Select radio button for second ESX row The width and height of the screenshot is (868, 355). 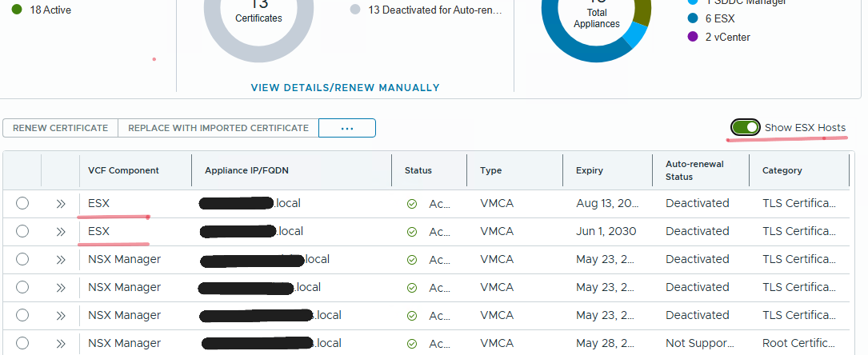[x=22, y=231]
